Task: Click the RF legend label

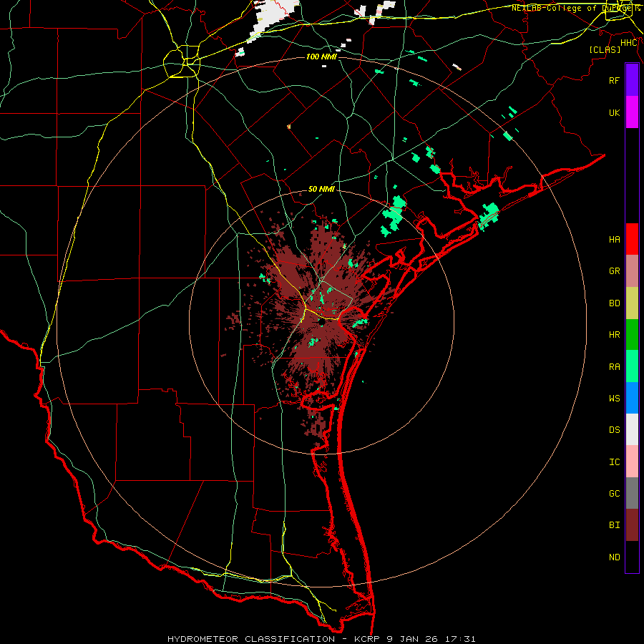Action: coord(614,80)
